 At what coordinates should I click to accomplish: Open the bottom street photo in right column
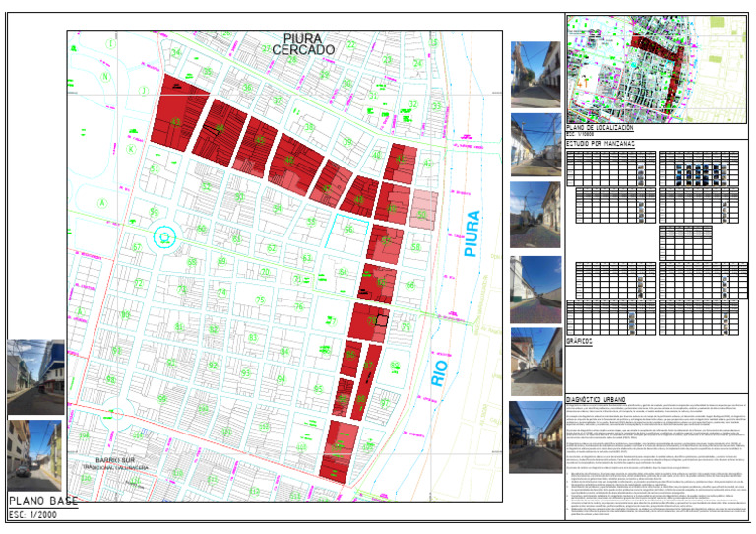coord(535,437)
